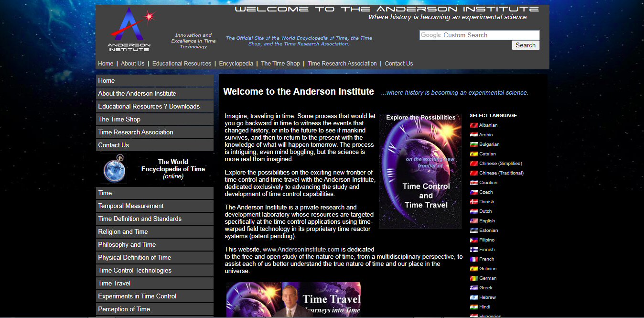Open Experiments in Time Control entry
Screen dimensions: 644x318
pyautogui.click(x=155, y=296)
